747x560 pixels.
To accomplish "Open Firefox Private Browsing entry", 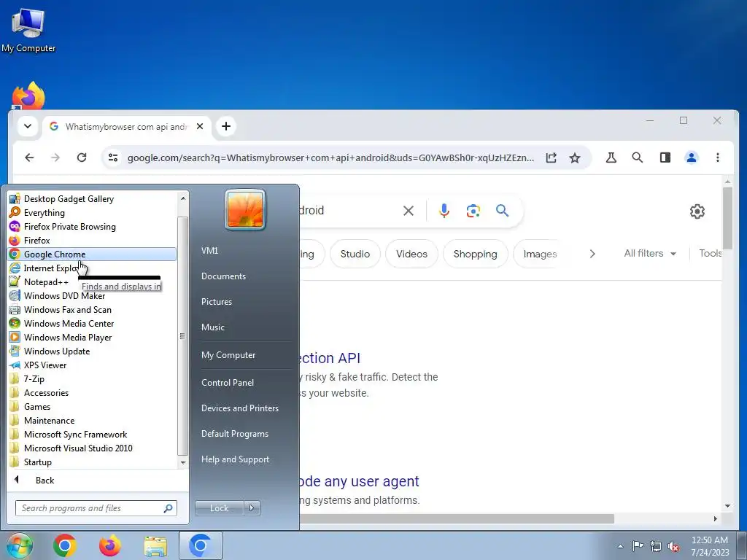I will [92, 227].
